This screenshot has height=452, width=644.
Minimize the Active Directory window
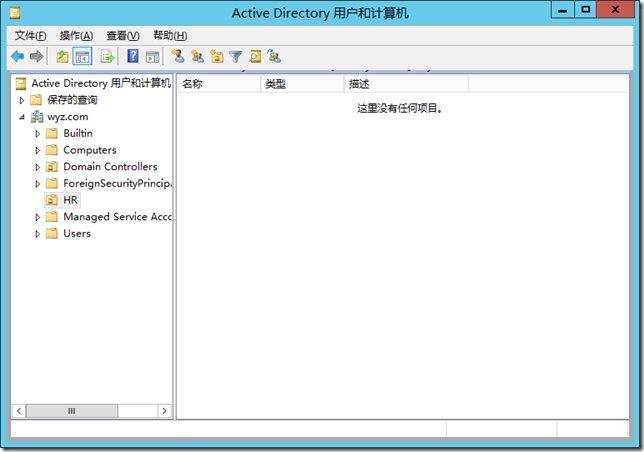(x=563, y=10)
